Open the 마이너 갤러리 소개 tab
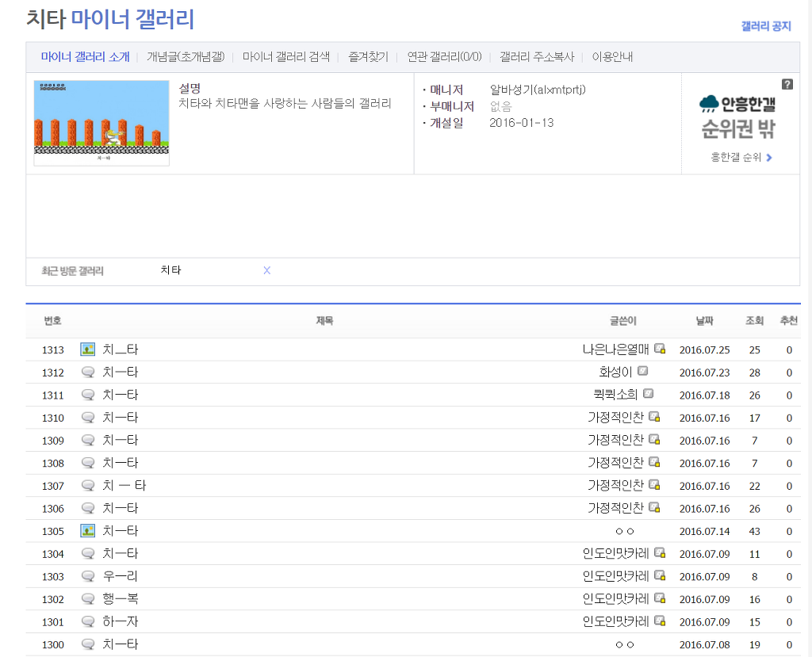This screenshot has height=657, width=812. (86, 57)
